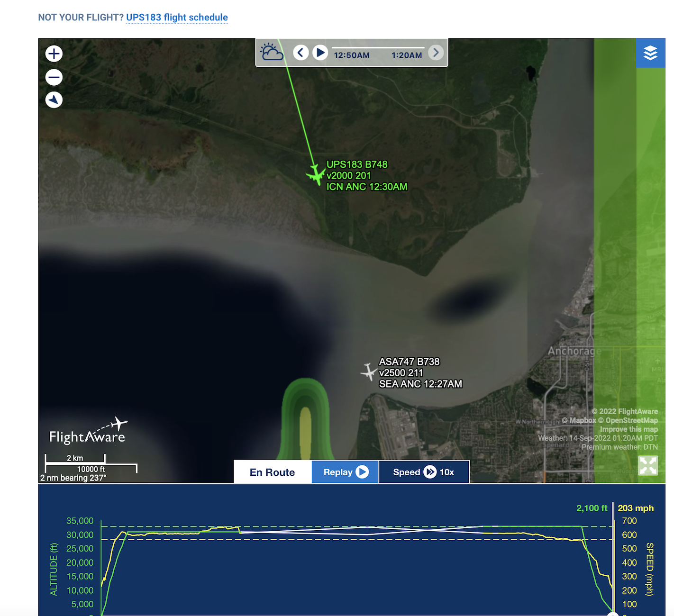674x616 pixels.
Task: Click the FlightAware logo on map
Action: (88, 431)
